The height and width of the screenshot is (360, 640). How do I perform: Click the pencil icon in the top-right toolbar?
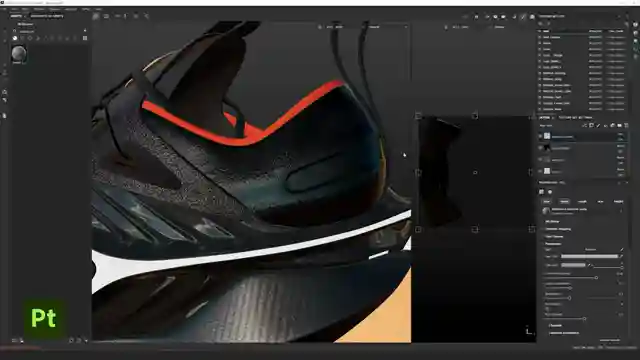(523, 17)
